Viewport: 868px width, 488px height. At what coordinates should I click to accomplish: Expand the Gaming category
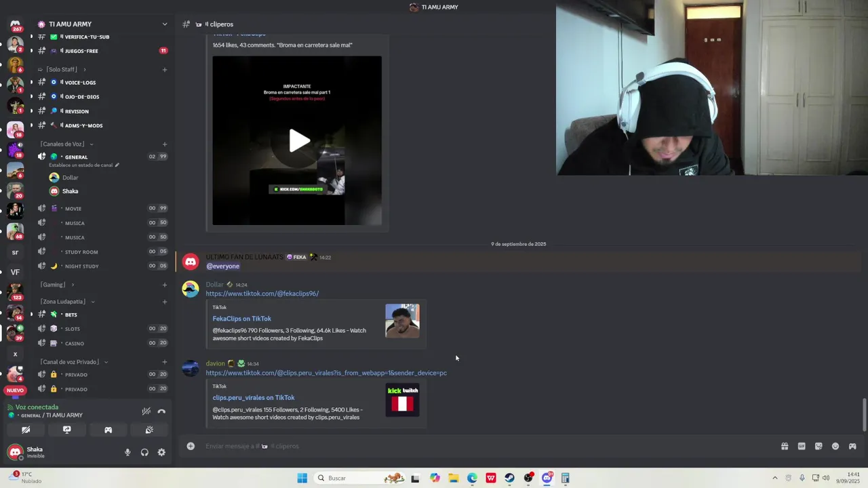[57, 285]
